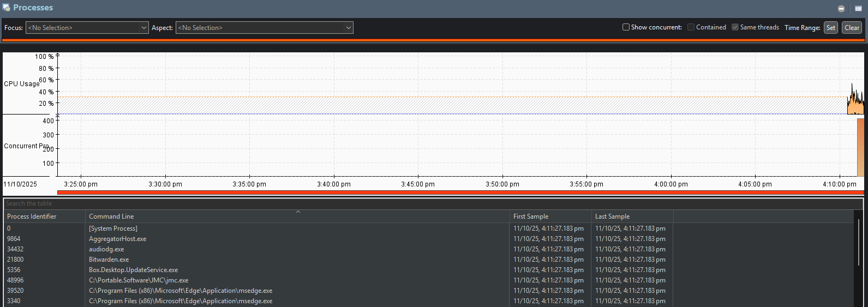Click the Last Sample column header
Viewport: 868px width, 307px height.
click(632, 216)
